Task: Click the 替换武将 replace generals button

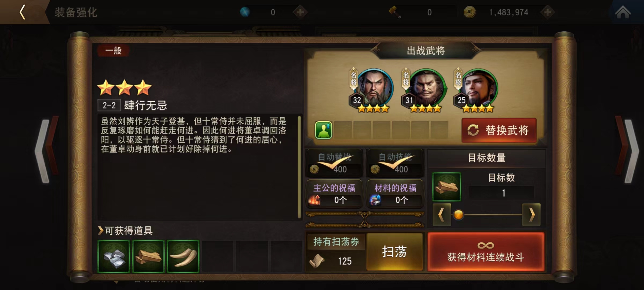Action: pyautogui.click(x=499, y=130)
